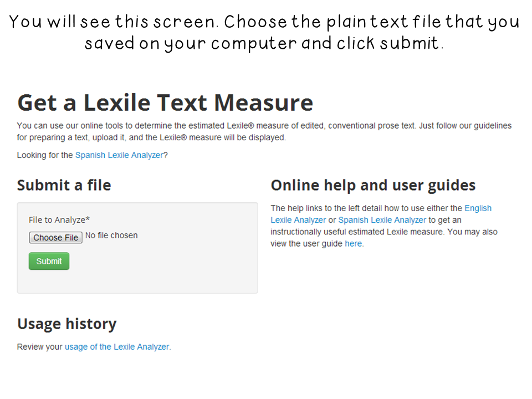Click the 'Submit a file' heading
The height and width of the screenshot is (399, 532).
[x=64, y=185]
